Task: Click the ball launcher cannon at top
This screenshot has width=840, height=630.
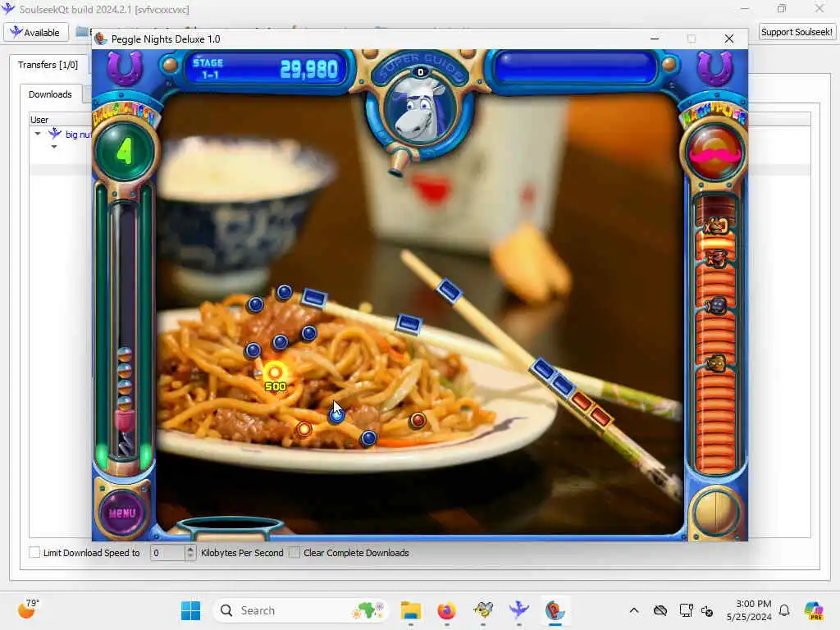Action: [x=399, y=163]
